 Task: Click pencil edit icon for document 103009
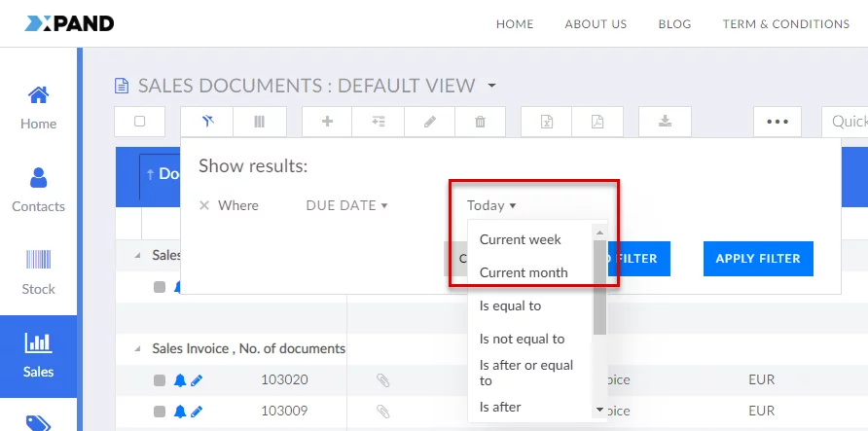(x=197, y=411)
